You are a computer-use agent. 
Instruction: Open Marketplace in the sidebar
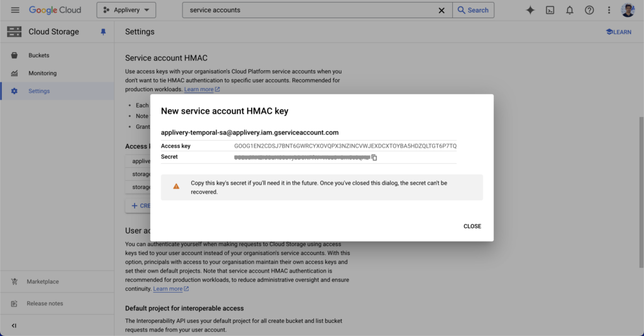click(x=43, y=281)
